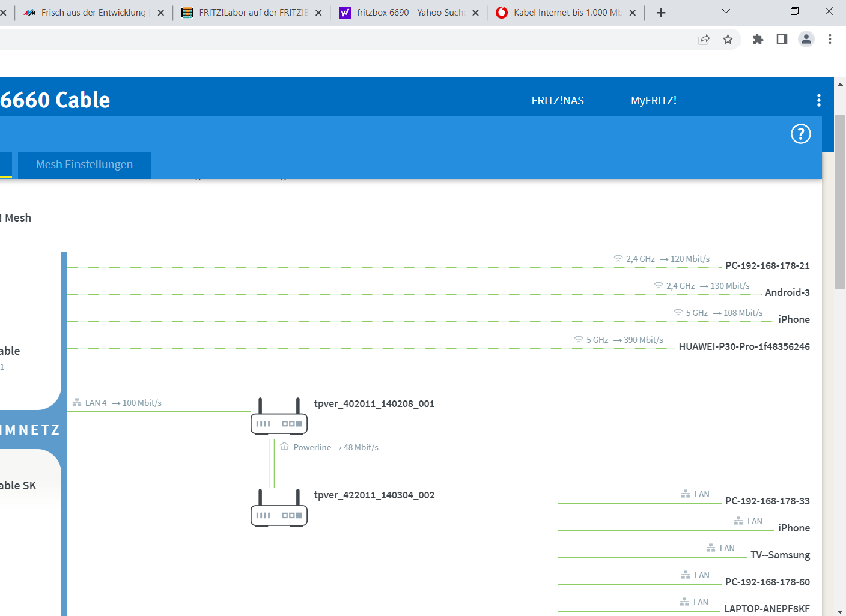Close the Kabel Internet browser tab

click(632, 13)
